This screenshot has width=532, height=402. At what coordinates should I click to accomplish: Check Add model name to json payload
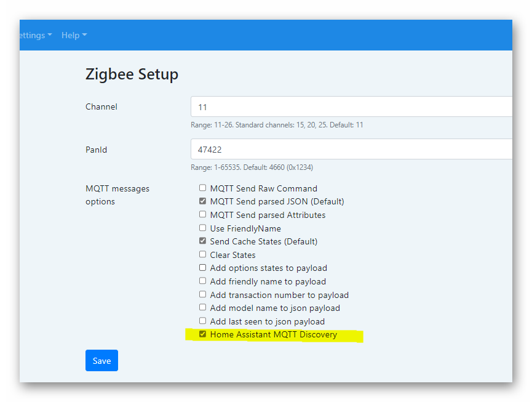tap(202, 308)
